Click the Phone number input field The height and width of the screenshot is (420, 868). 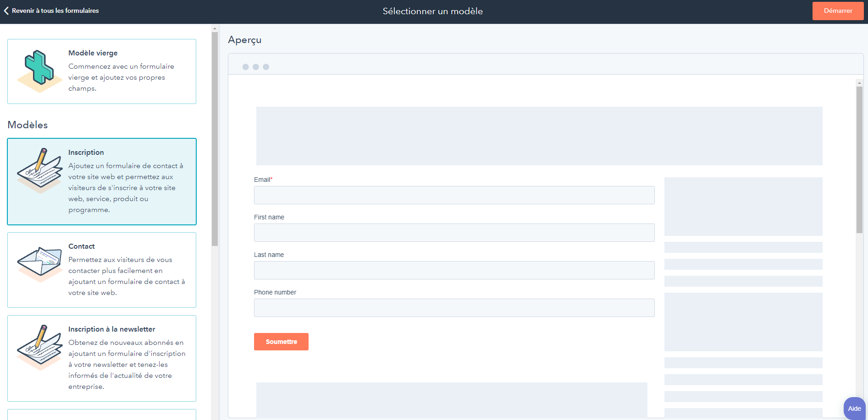(454, 308)
